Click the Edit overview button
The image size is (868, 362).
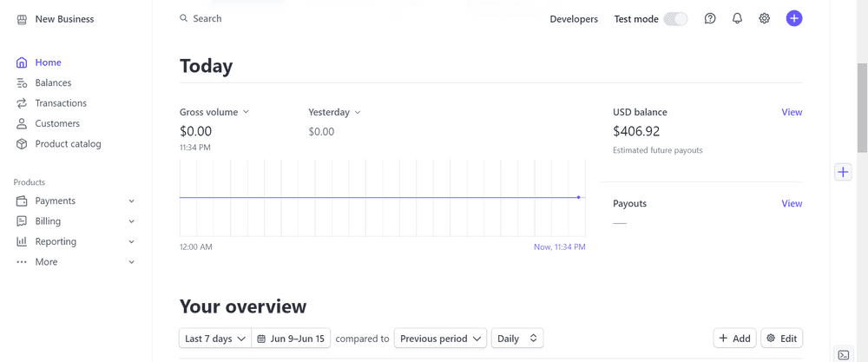pos(781,339)
